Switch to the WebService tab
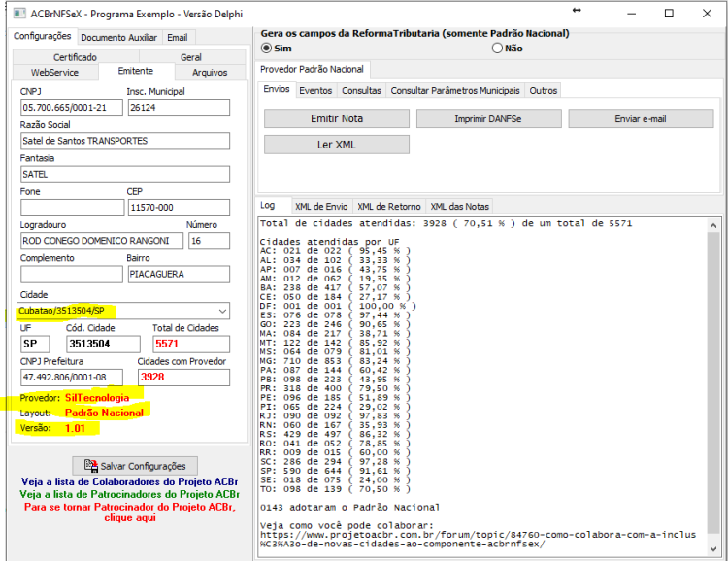 [x=54, y=73]
